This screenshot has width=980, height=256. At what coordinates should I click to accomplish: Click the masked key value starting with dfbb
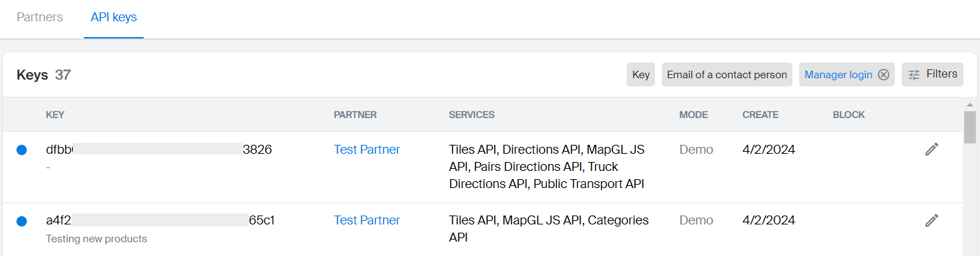coord(159,149)
